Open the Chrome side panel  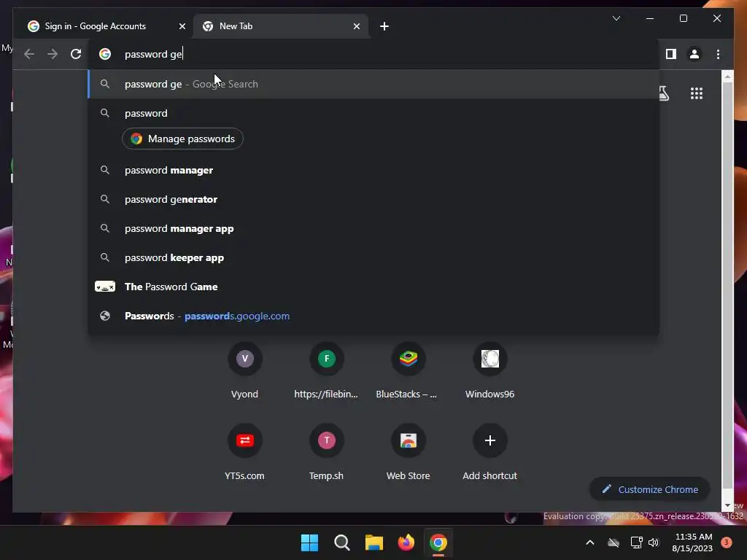(x=671, y=54)
